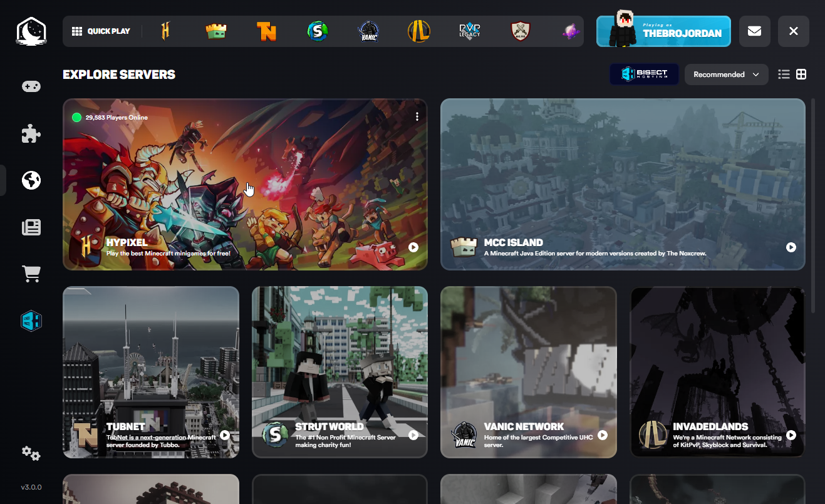Click the MCC Island crown logo on card
This screenshot has width=825, height=504.
[464, 247]
